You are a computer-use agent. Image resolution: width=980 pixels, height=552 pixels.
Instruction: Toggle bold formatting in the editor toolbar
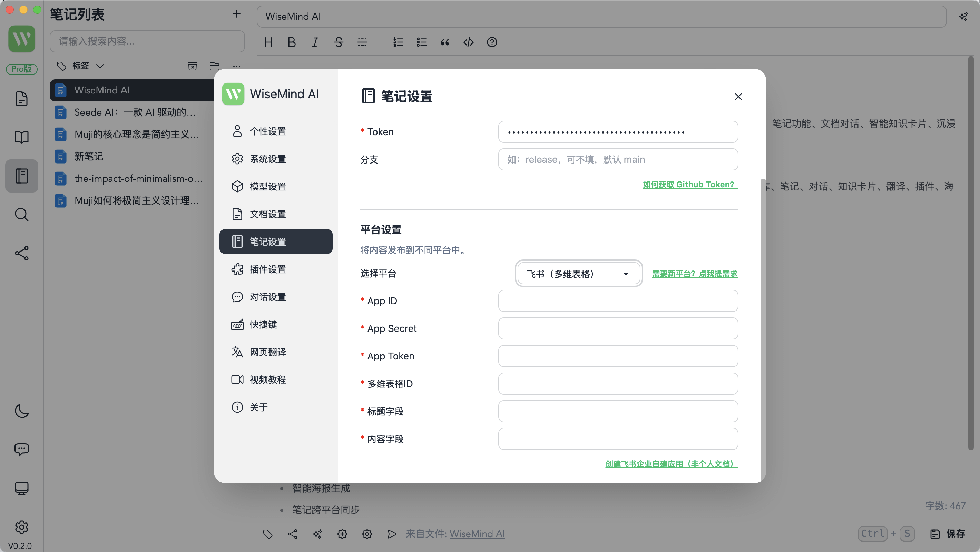[x=291, y=42]
